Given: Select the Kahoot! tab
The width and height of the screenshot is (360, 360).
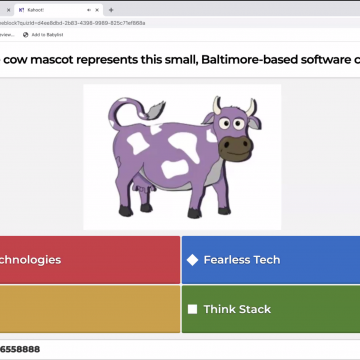Looking at the screenshot, I should [x=59, y=10].
